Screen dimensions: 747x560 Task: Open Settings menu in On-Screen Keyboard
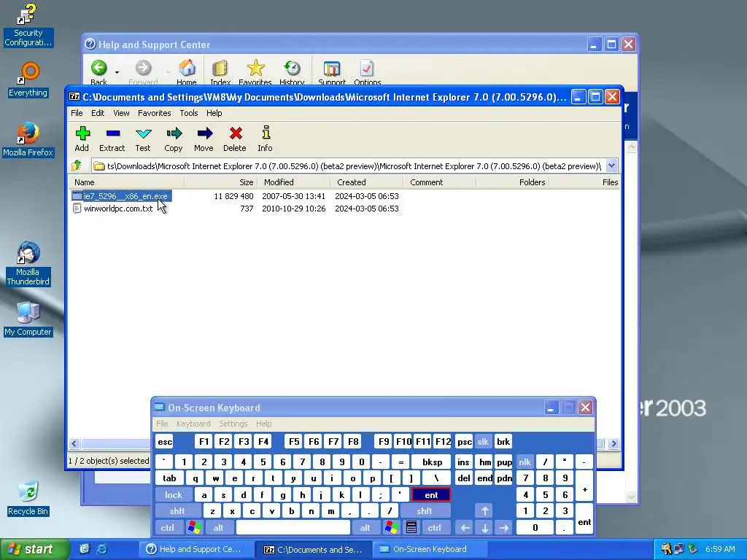233,424
